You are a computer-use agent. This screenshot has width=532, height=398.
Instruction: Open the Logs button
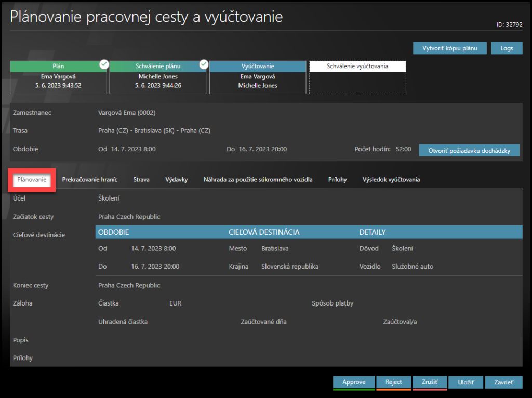pyautogui.click(x=507, y=48)
